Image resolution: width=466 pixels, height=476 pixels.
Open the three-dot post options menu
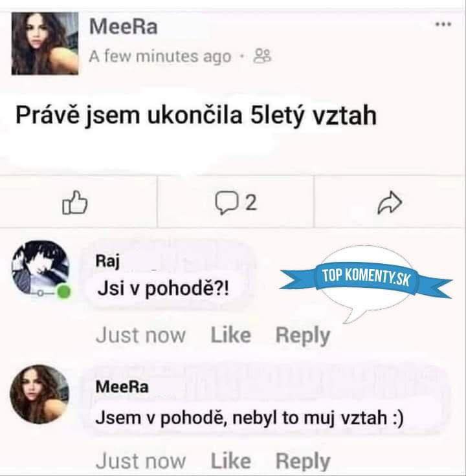click(443, 25)
